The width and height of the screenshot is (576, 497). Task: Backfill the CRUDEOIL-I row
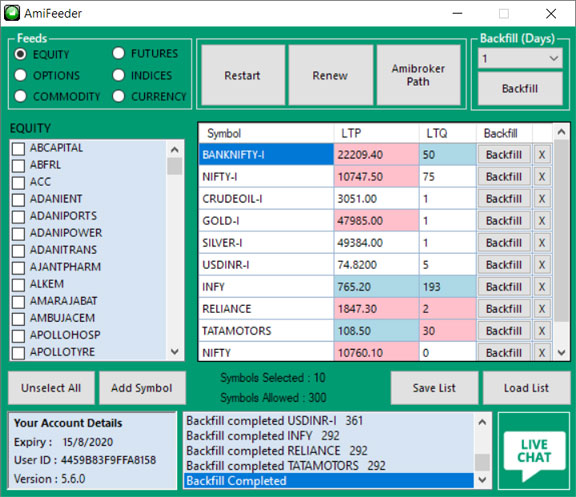click(x=504, y=199)
